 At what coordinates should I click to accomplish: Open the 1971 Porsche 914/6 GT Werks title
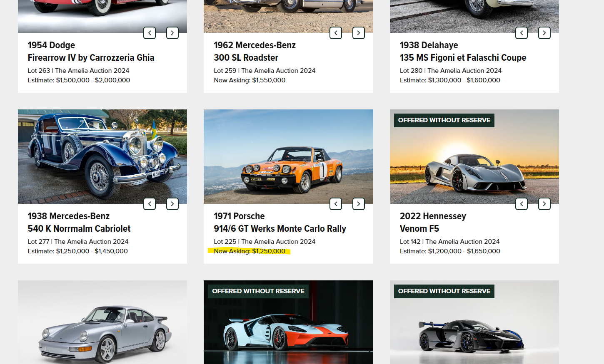click(280, 222)
